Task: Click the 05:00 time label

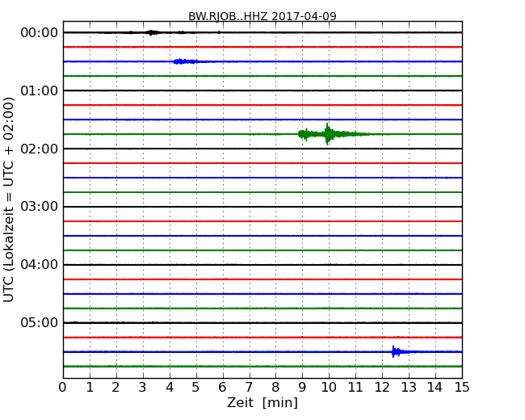Action: tap(40, 322)
